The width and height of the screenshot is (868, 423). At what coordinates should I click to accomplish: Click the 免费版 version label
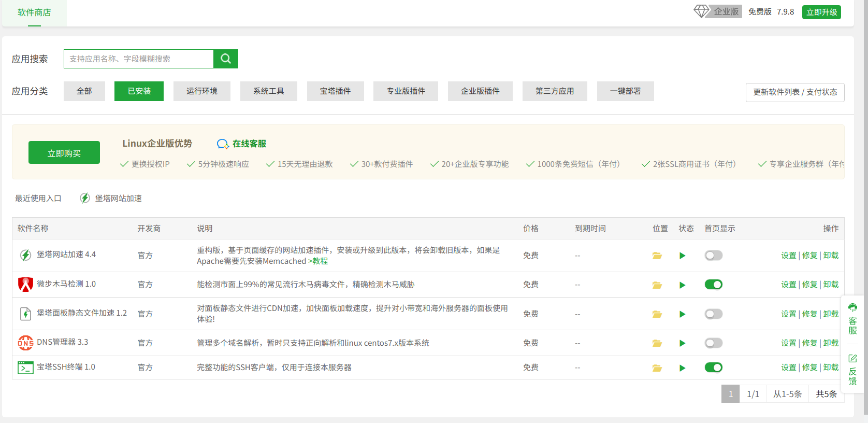pyautogui.click(x=760, y=11)
